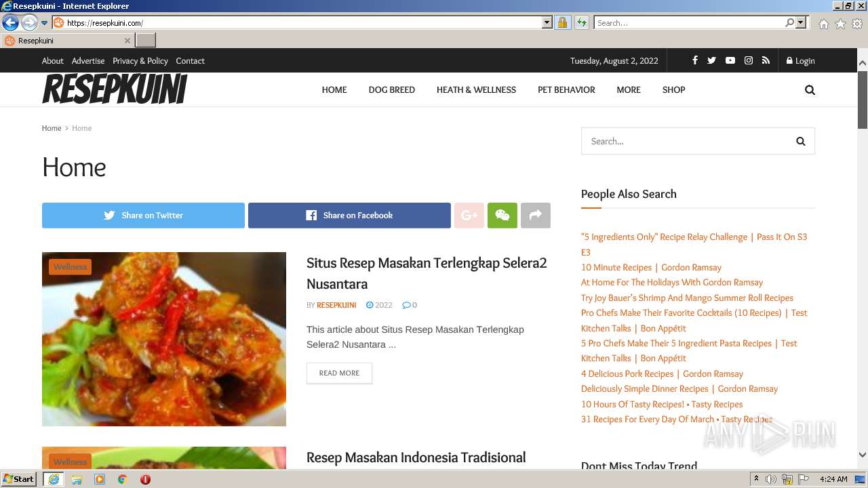
Task: Open the RSS feed icon
Action: point(766,60)
